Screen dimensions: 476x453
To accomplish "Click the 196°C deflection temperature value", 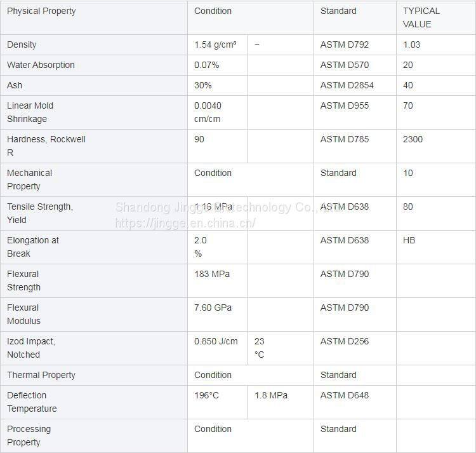I will 207,396.
